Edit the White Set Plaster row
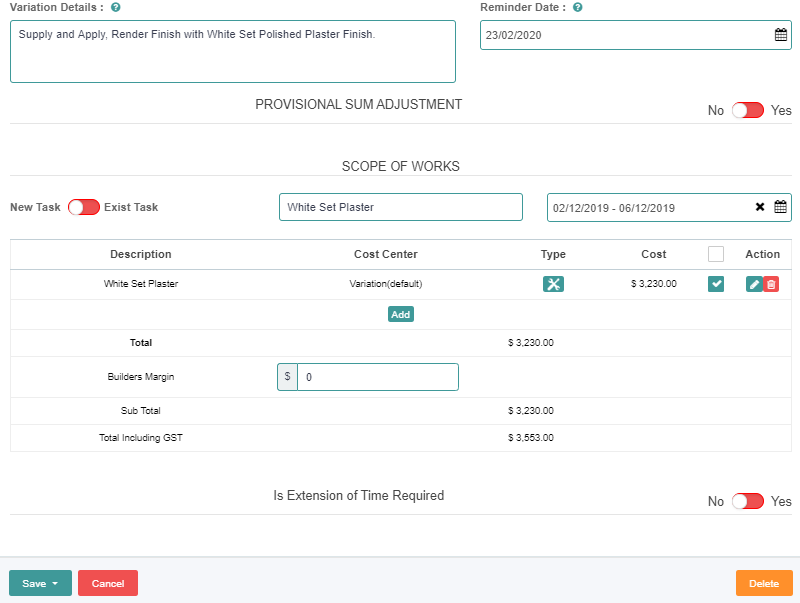 [x=752, y=284]
